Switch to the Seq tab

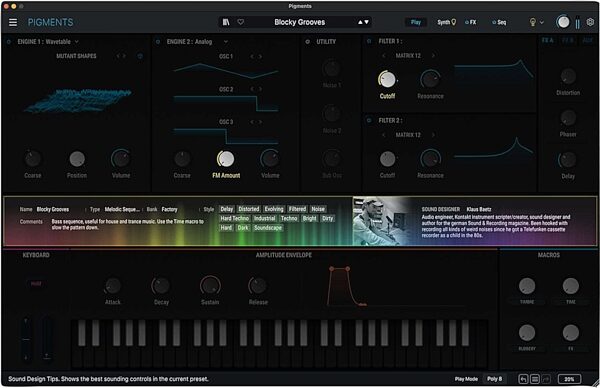[502, 22]
